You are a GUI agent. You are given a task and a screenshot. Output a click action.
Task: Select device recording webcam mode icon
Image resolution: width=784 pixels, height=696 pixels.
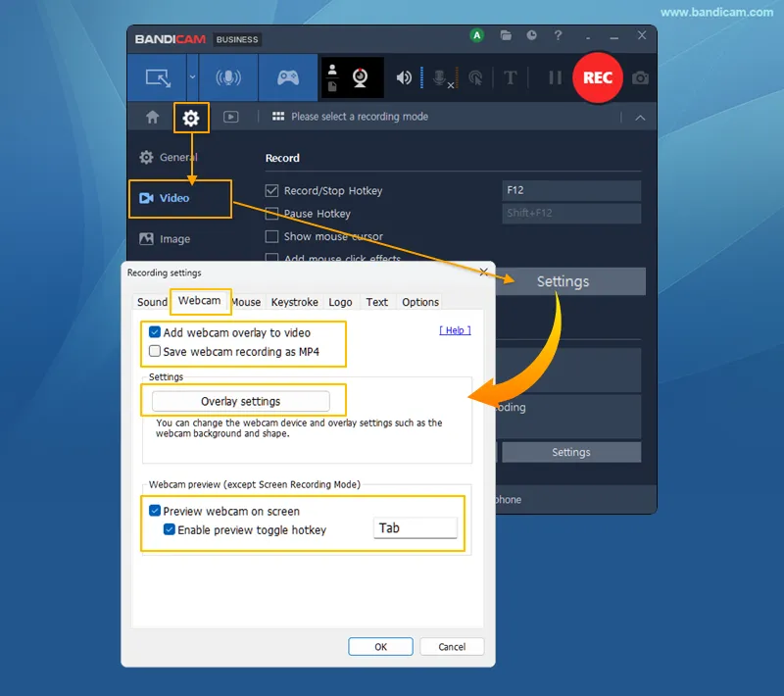click(x=360, y=77)
